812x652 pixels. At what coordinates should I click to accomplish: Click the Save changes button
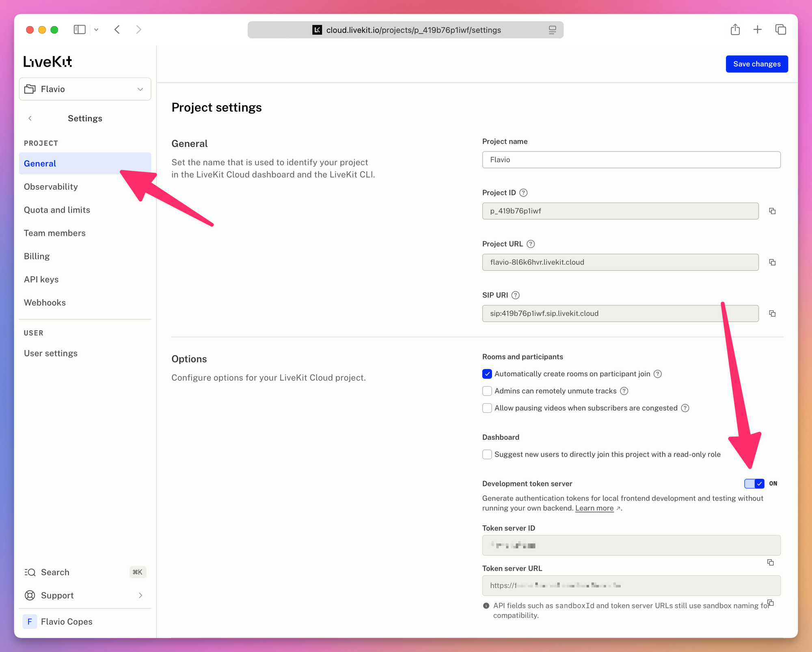pos(757,64)
